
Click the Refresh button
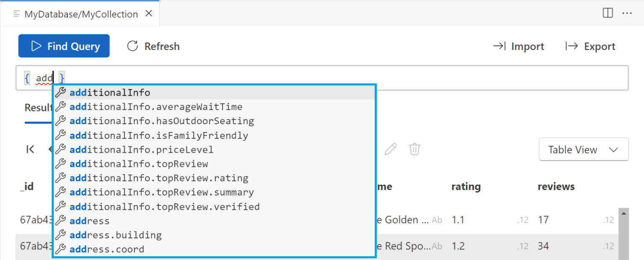[x=153, y=46]
